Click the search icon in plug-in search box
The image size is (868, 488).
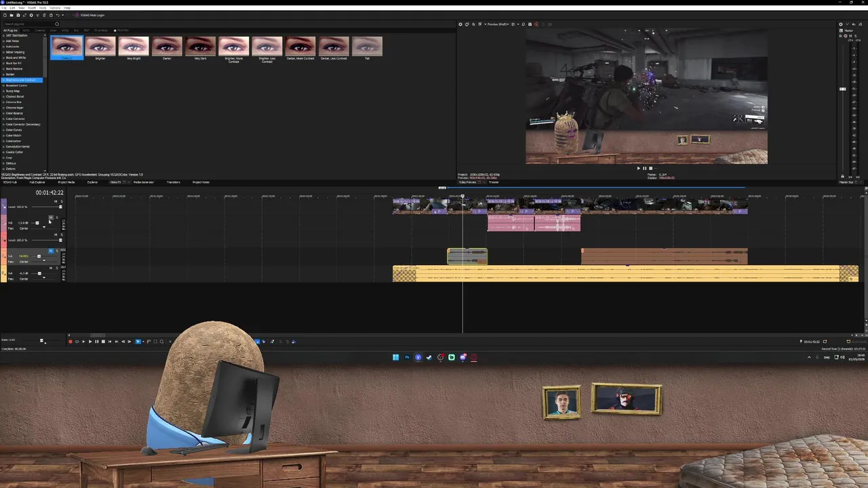coord(57,24)
